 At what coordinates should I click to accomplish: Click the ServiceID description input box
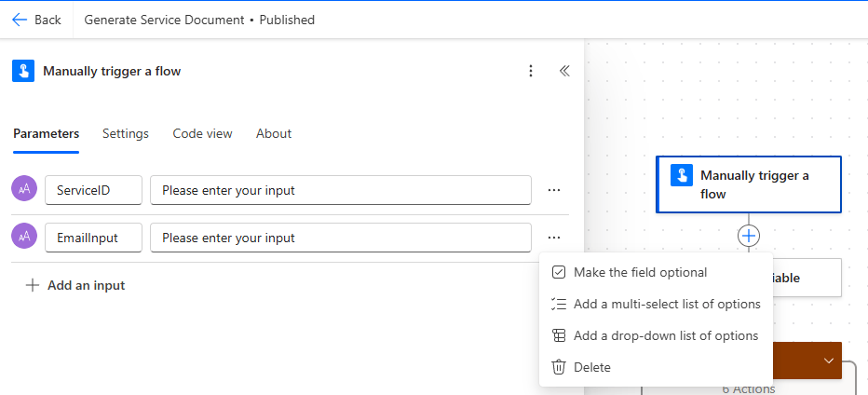(341, 190)
